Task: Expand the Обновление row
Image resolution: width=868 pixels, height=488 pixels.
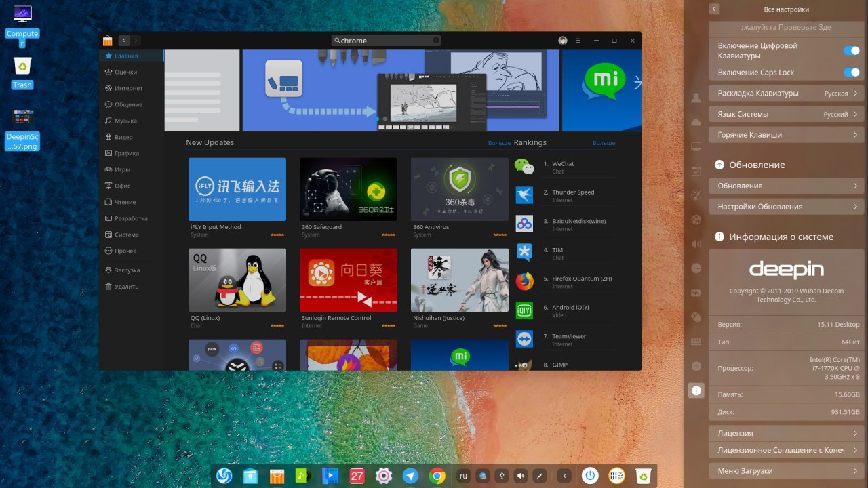Action: click(x=787, y=186)
